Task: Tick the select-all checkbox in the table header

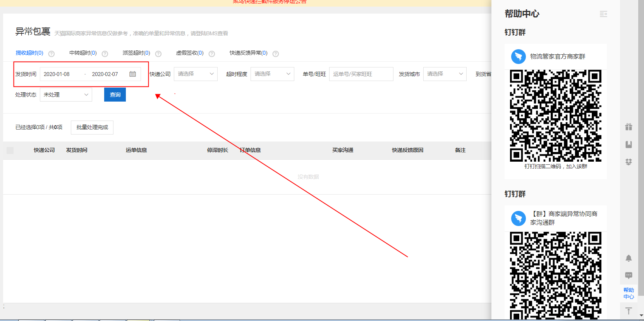Action: [10, 150]
